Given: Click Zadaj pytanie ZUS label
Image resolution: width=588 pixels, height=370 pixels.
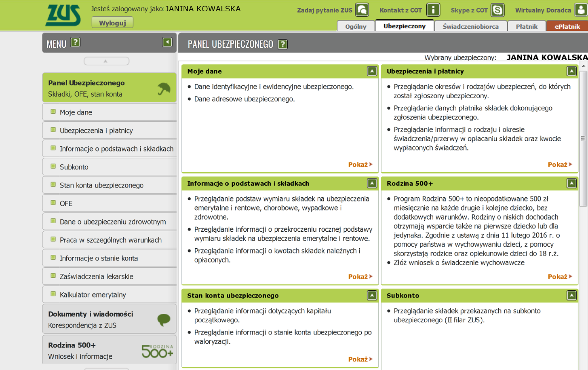Looking at the screenshot, I should point(325,10).
